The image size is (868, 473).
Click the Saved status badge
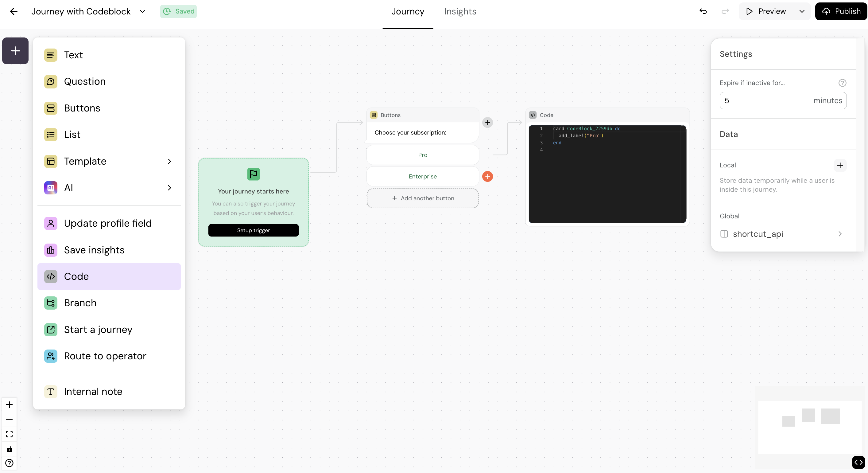[178, 11]
